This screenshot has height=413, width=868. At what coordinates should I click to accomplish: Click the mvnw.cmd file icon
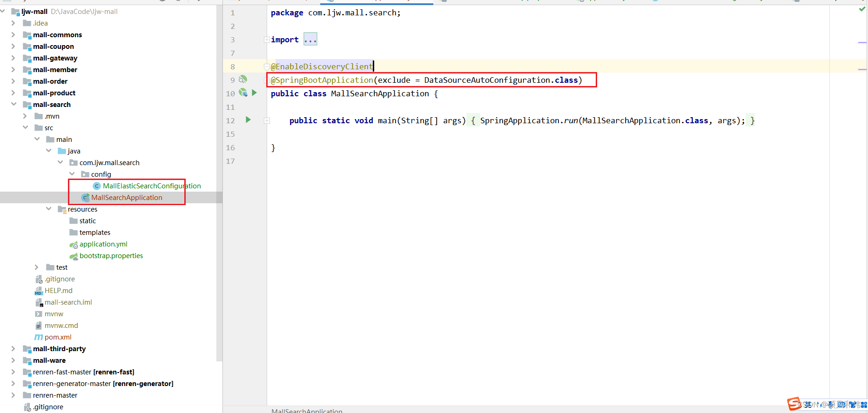click(x=39, y=326)
